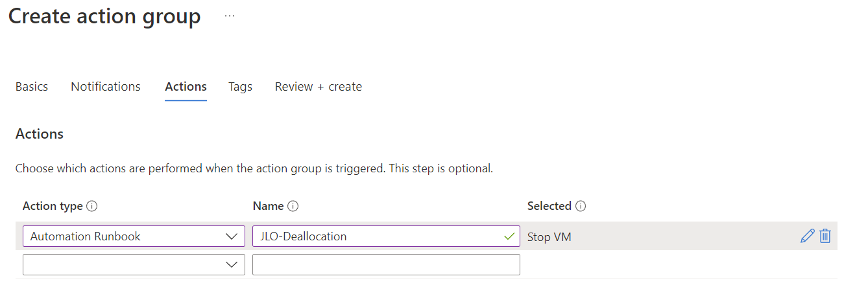Image resolution: width=868 pixels, height=298 pixels.
Task: Show info tooltip for Action type
Action: (x=92, y=206)
